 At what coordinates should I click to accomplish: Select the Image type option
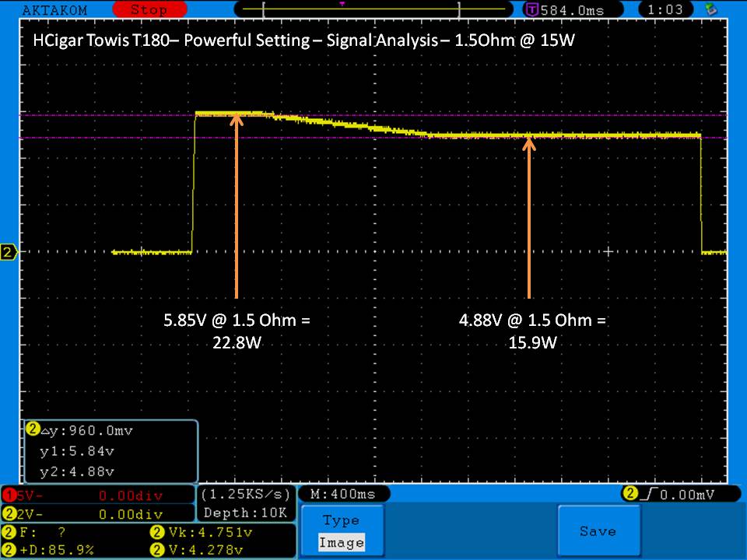[x=342, y=542]
